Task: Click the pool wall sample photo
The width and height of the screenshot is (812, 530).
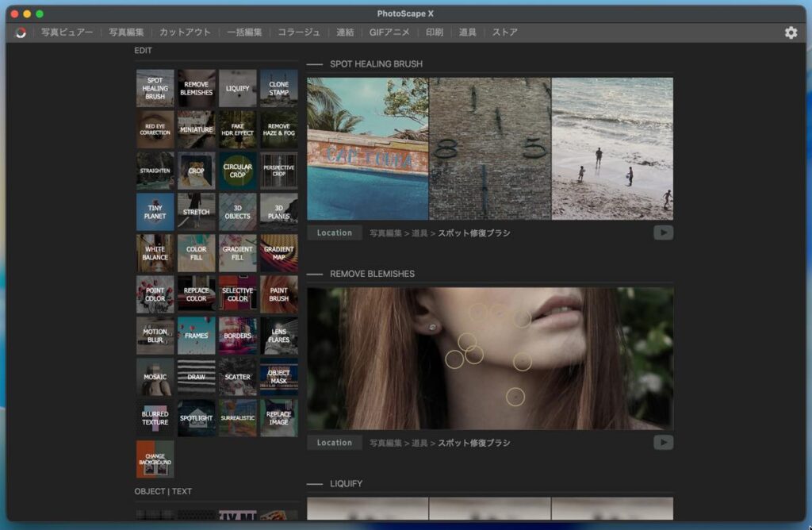Action: (x=368, y=148)
